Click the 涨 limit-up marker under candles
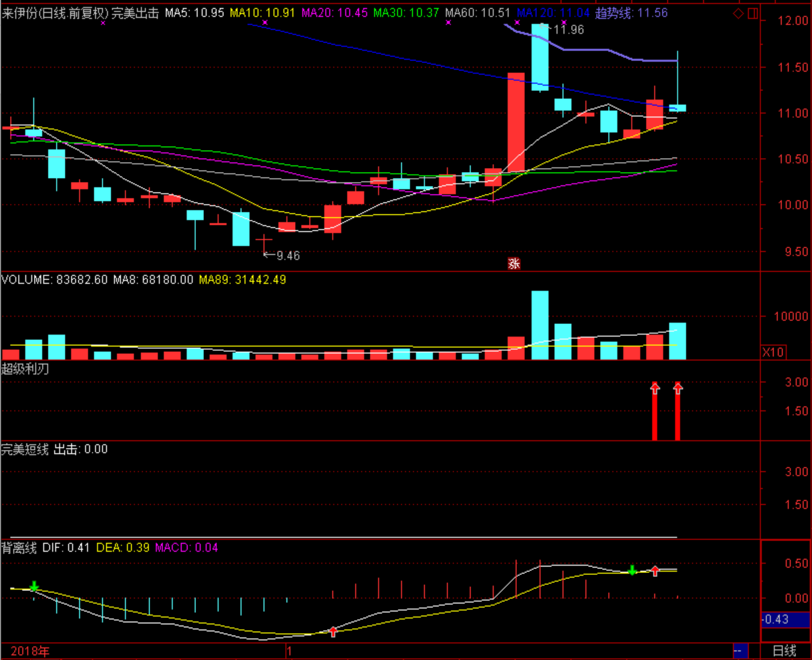The width and height of the screenshot is (812, 660). pos(514,264)
